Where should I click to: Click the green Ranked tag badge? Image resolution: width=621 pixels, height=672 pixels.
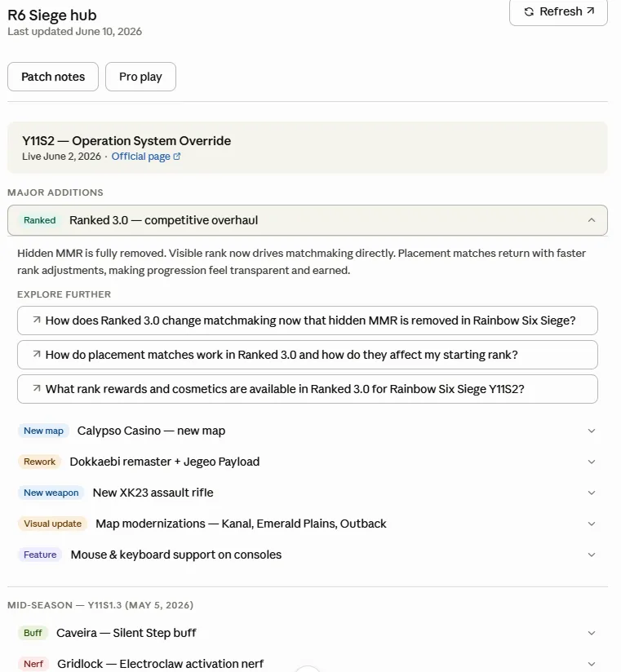[x=39, y=220]
